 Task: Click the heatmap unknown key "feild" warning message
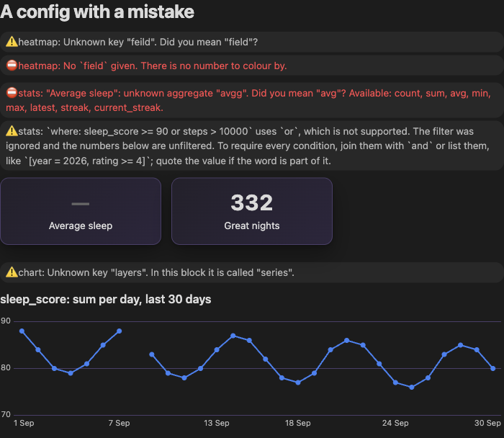(x=252, y=42)
